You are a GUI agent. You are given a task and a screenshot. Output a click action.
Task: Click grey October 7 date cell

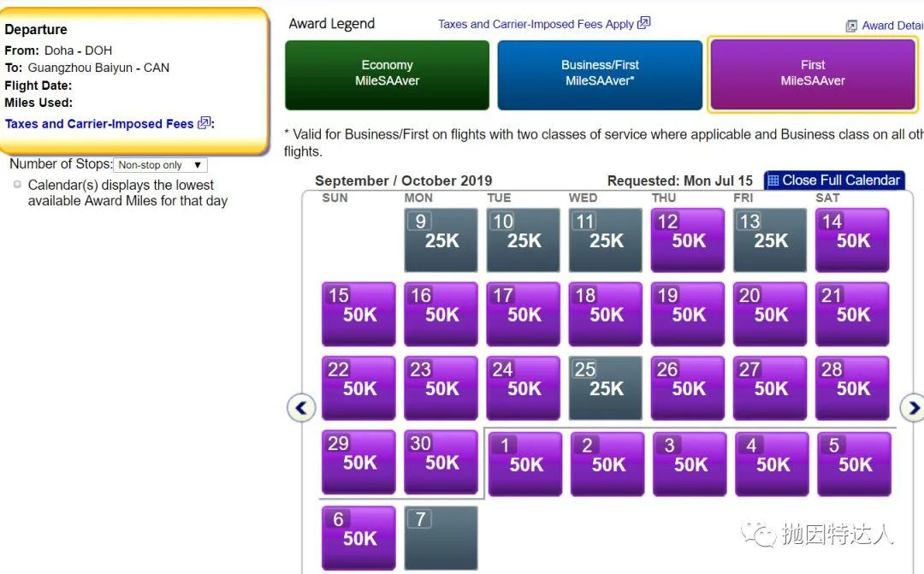coord(441,537)
